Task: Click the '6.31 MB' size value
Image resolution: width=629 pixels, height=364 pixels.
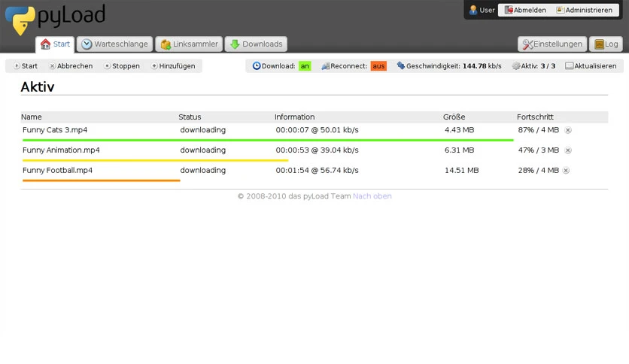Action: tap(459, 150)
